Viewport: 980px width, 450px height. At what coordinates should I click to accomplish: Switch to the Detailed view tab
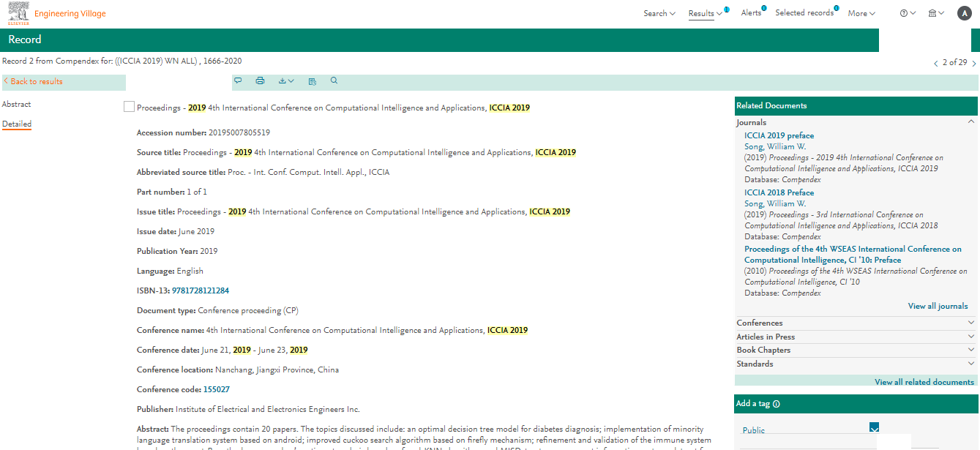[x=17, y=124]
